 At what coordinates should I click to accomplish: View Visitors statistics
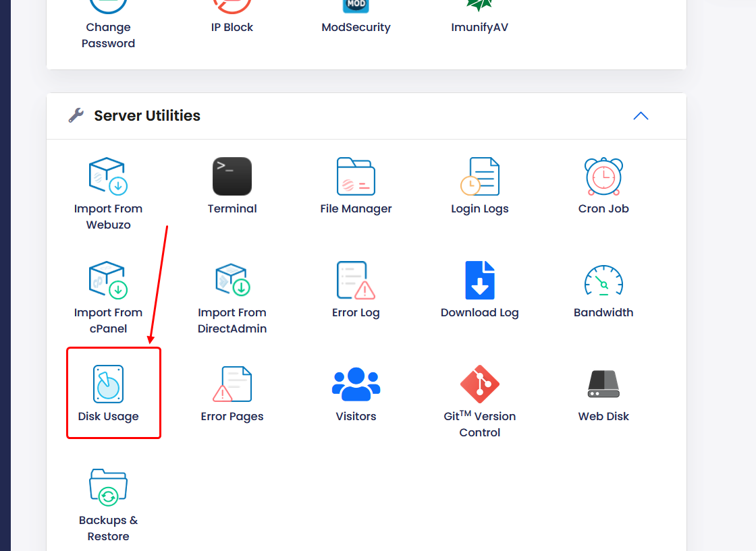tap(356, 384)
